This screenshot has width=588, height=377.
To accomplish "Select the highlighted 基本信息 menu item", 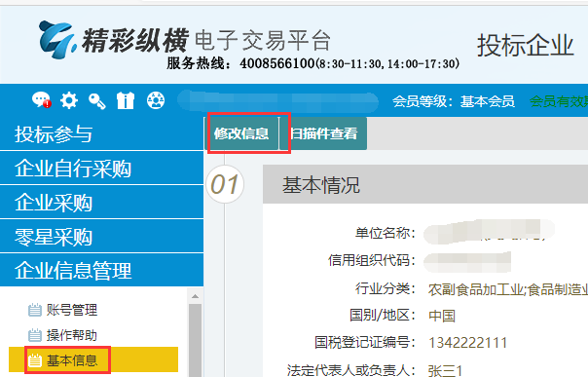I will pyautogui.click(x=93, y=359).
